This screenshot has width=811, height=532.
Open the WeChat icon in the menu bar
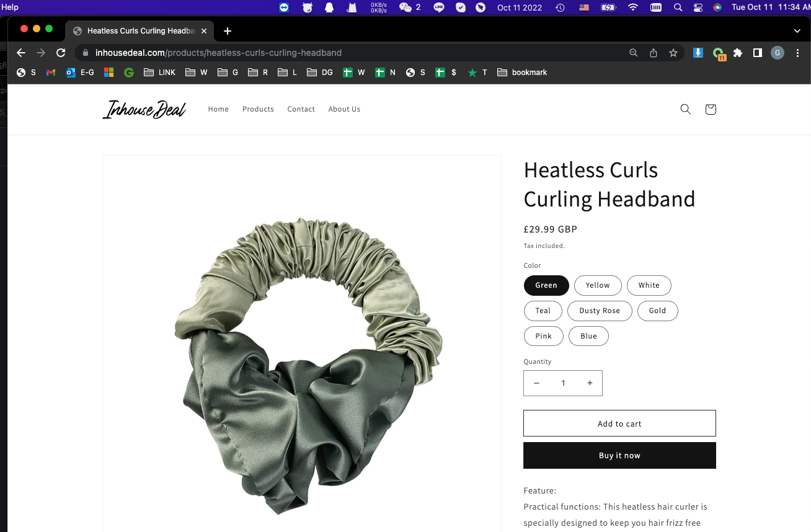[x=409, y=7]
